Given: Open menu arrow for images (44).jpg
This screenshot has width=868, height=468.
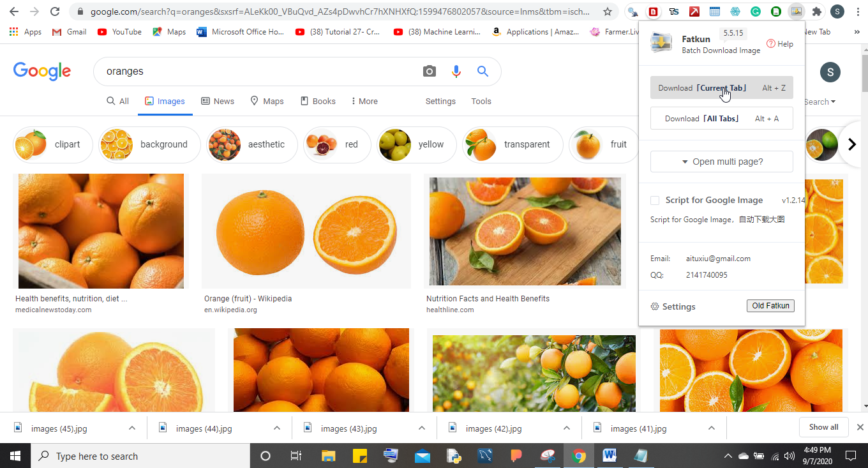Looking at the screenshot, I should (x=277, y=428).
